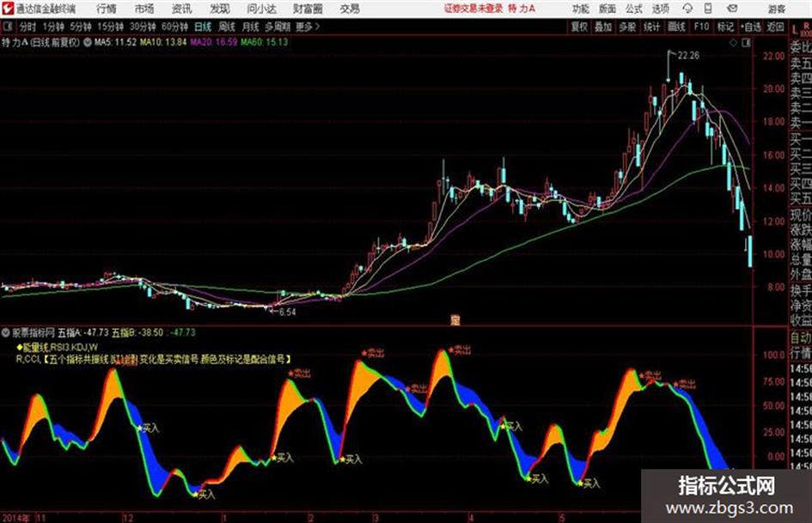Click the 通达信 red logo icon

(x=7, y=9)
